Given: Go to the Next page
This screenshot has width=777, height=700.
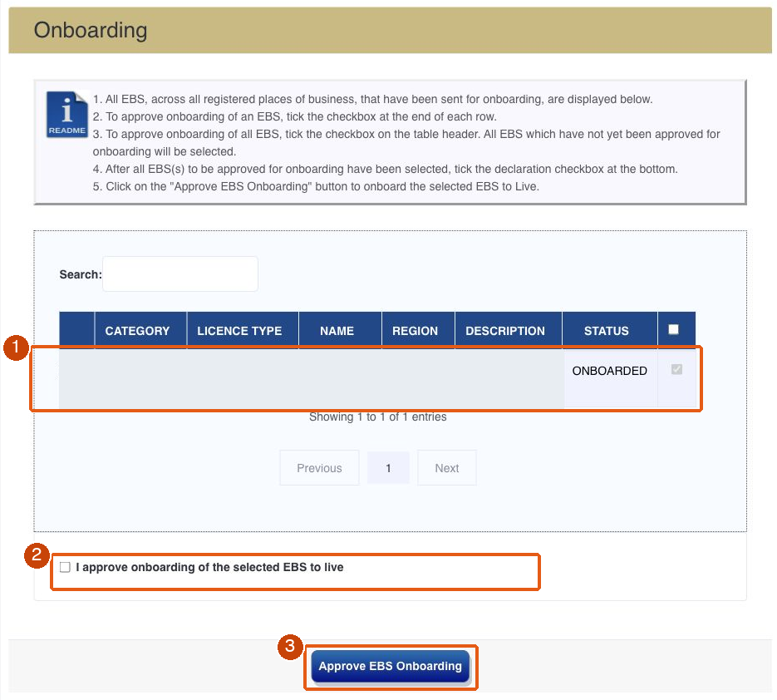Looking at the screenshot, I should point(446,468).
